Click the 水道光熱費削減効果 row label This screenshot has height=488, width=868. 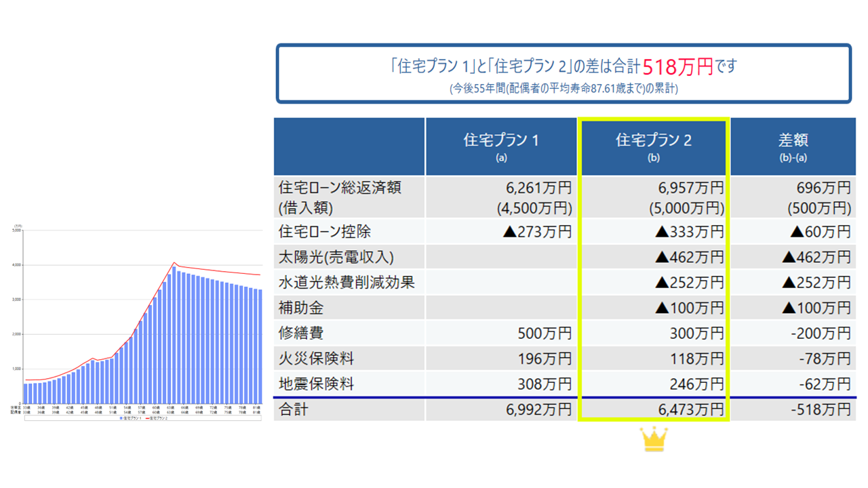click(347, 282)
